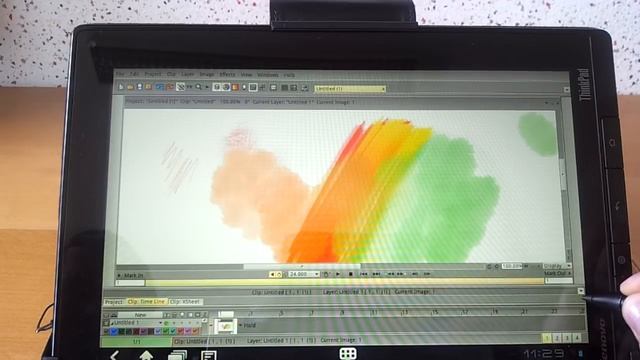
Task: Open the frame rate 24.000 dropdown
Action: 304,274
